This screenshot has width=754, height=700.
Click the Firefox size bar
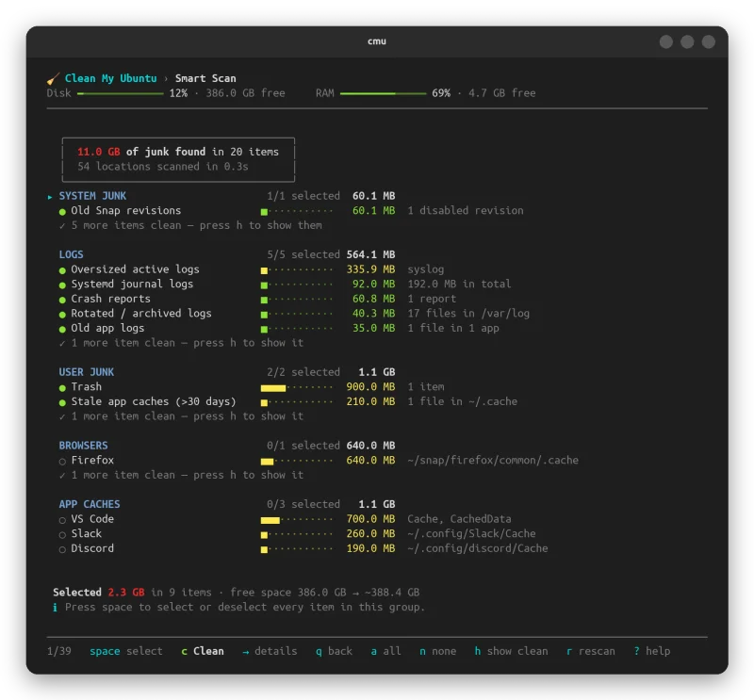click(x=297, y=462)
